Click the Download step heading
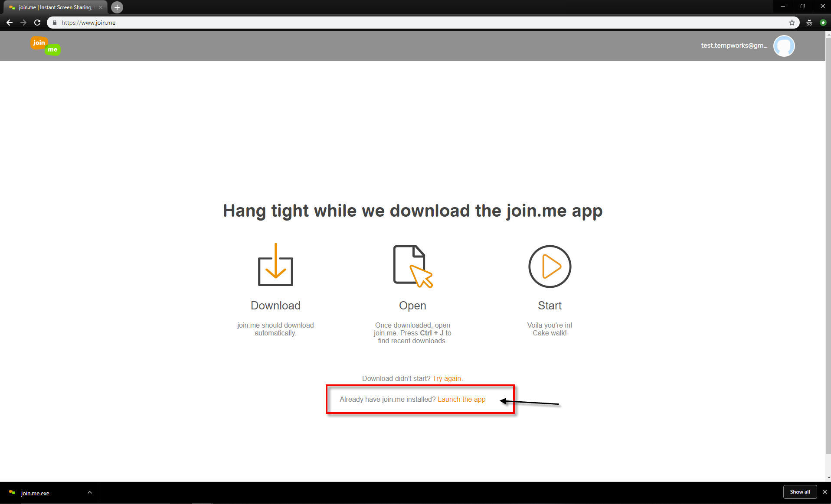Image resolution: width=831 pixels, height=504 pixels. [275, 306]
